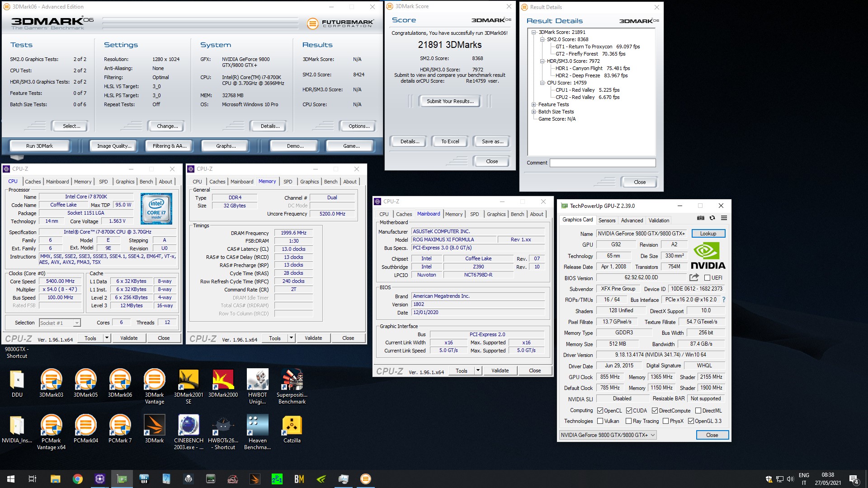The width and height of the screenshot is (868, 488).
Task: Toggle the DirectML checkbox
Action: pyautogui.click(x=698, y=411)
